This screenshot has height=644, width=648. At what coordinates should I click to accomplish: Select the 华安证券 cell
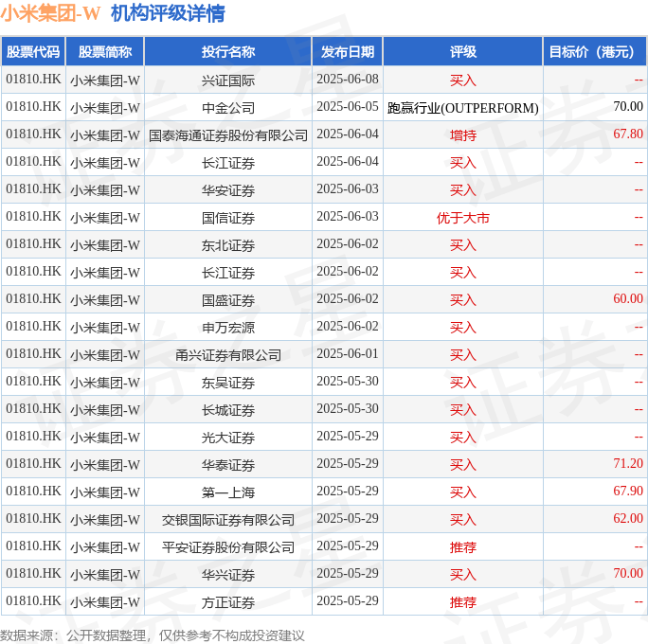(228, 190)
